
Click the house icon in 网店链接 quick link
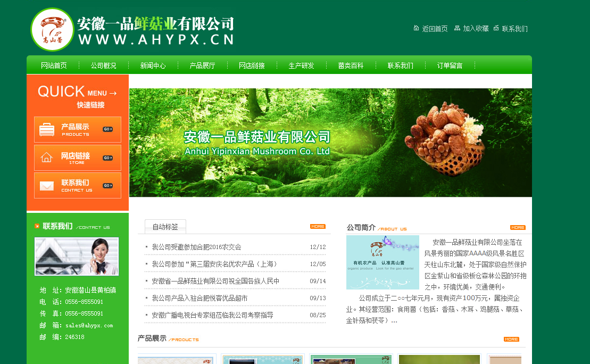[x=47, y=158]
